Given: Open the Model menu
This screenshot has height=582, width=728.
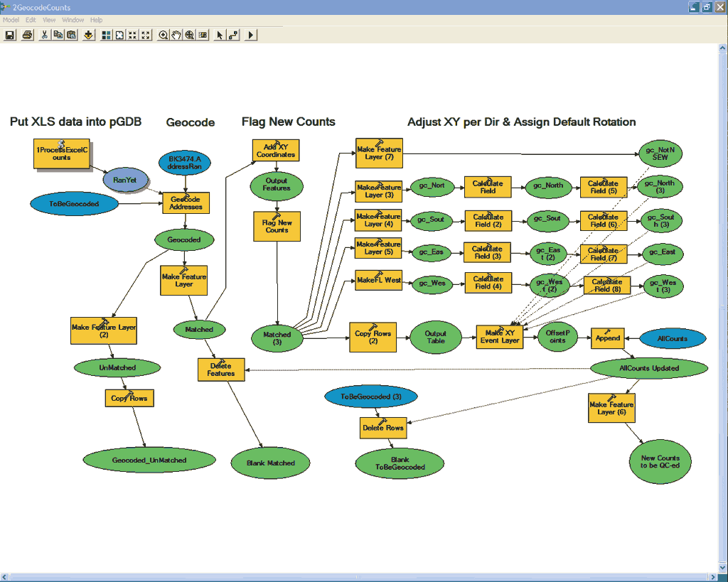Looking at the screenshot, I should (x=11, y=20).
